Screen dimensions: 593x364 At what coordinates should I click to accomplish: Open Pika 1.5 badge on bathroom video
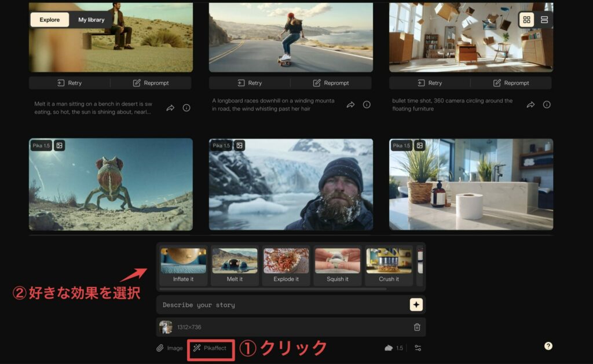click(400, 145)
